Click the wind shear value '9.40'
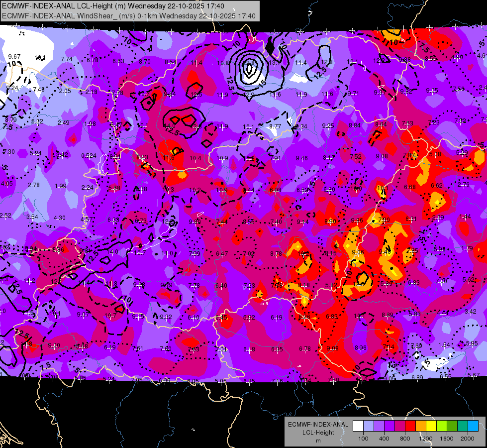Viewport: 487px width, 448px height. (x=385, y=252)
